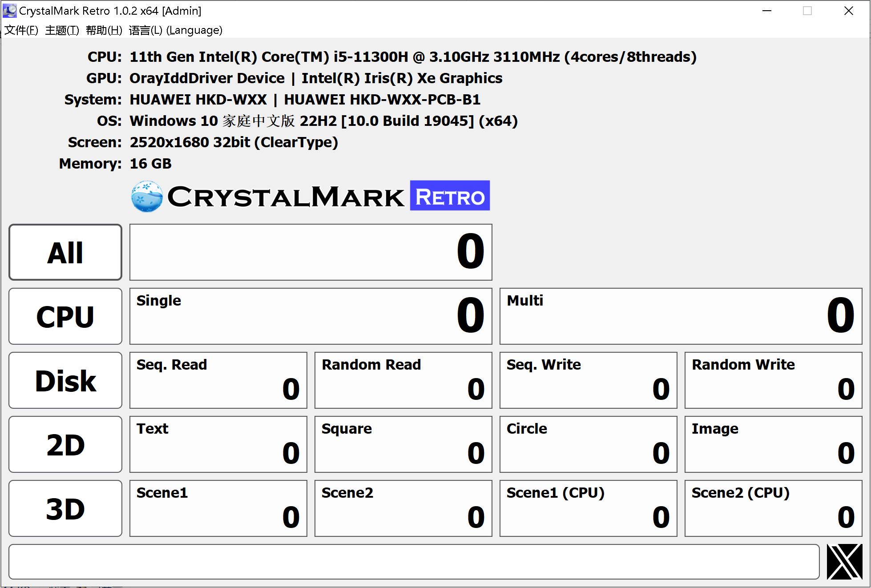The image size is (871, 588).
Task: Click the Circle 2D score box
Action: 589,444
